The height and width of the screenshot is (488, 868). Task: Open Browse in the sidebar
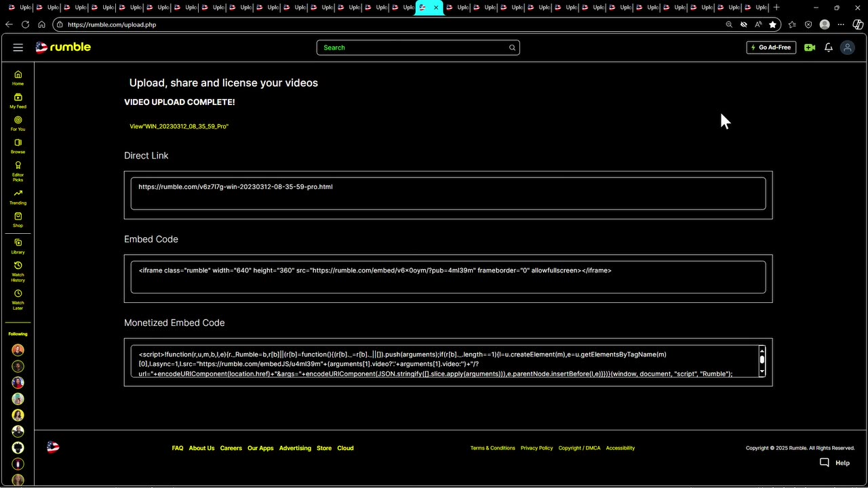click(18, 146)
